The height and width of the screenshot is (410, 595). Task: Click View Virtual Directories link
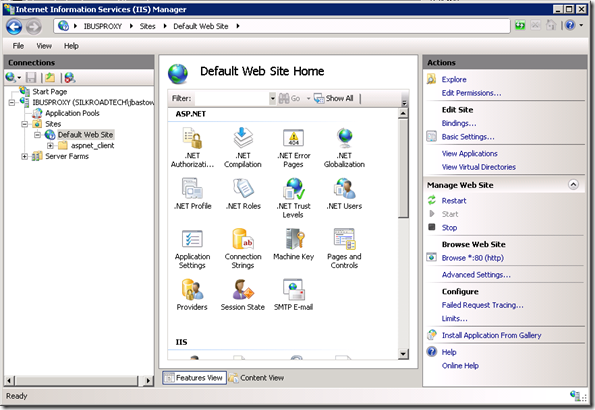tap(479, 167)
